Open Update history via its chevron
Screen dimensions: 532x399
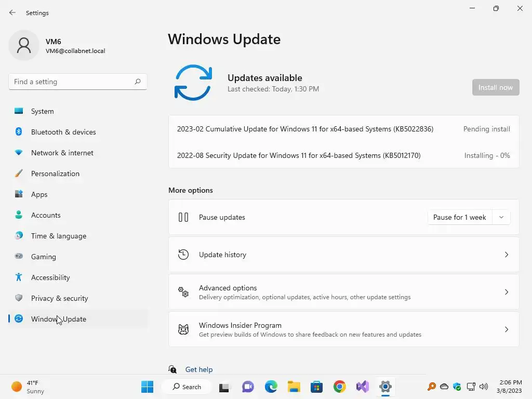[506, 255]
